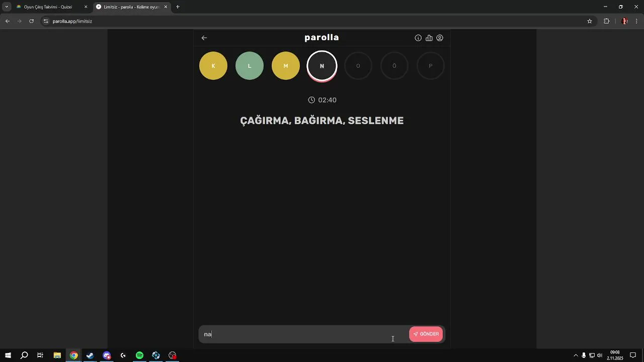644x362 pixels.
Task: Open Logitech G HUB from the taskbar
Action: [123, 355]
